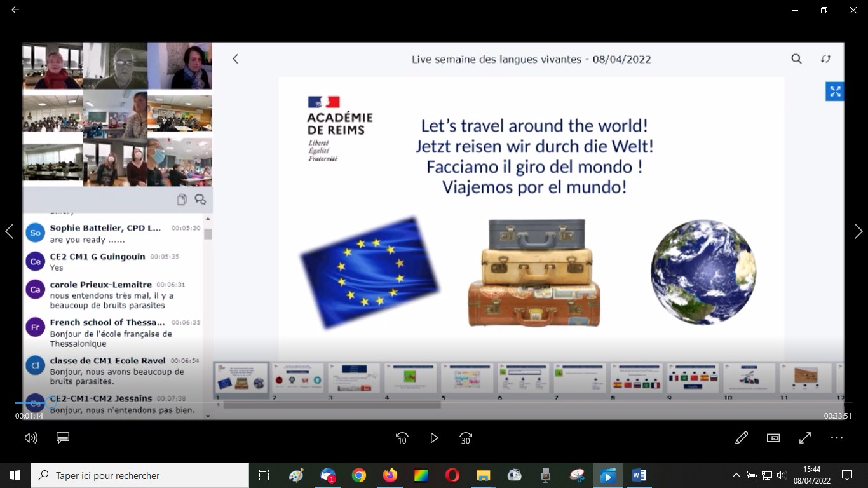This screenshot has height=488, width=868.
Task: Enter full screen mode
Action: pos(805,438)
